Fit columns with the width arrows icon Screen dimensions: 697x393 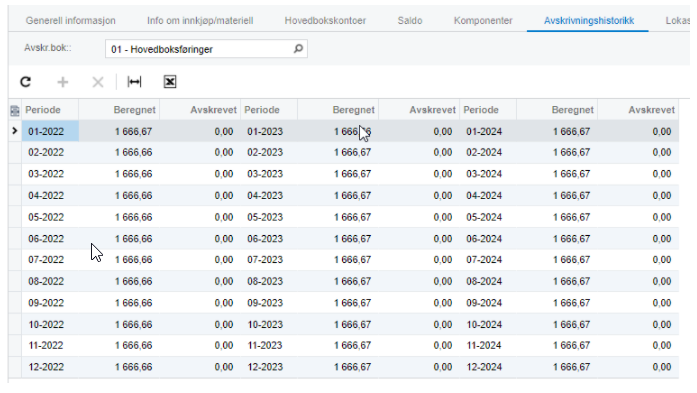[134, 82]
